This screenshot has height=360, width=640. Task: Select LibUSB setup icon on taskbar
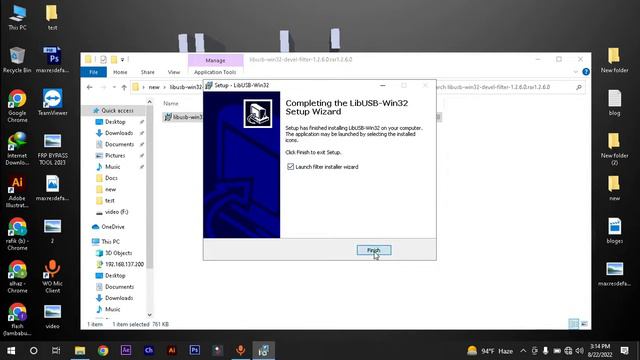tap(263, 350)
